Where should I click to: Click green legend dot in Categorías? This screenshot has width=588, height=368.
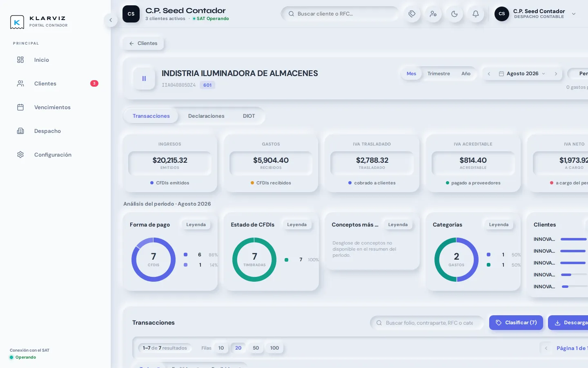(x=489, y=265)
